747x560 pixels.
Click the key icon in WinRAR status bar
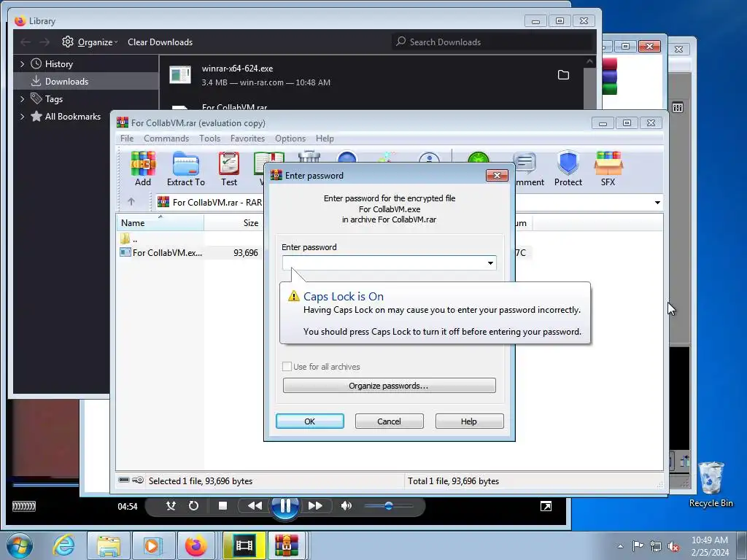tap(138, 480)
